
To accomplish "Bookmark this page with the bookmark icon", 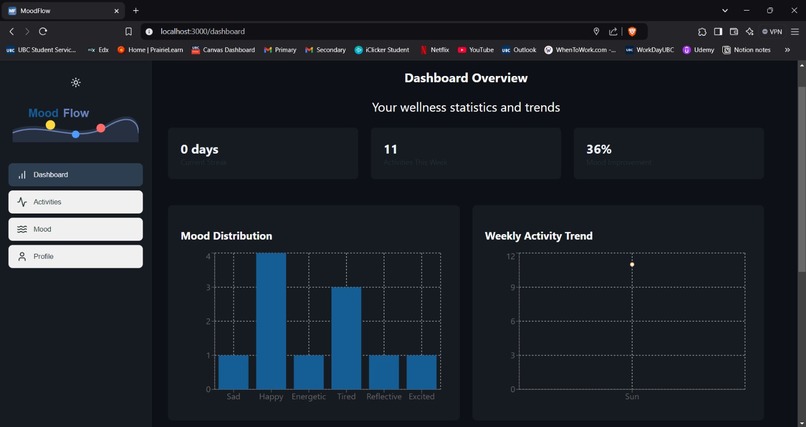I will 129,31.
